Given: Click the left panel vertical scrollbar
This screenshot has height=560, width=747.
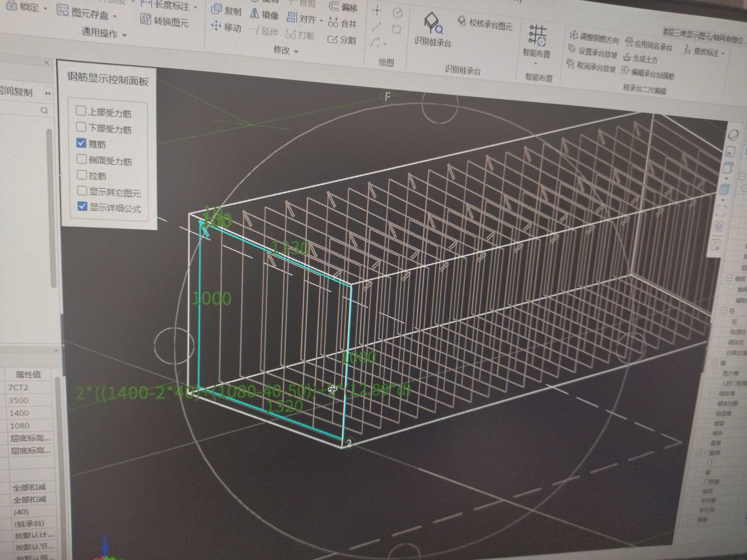Looking at the screenshot, I should pyautogui.click(x=52, y=208).
